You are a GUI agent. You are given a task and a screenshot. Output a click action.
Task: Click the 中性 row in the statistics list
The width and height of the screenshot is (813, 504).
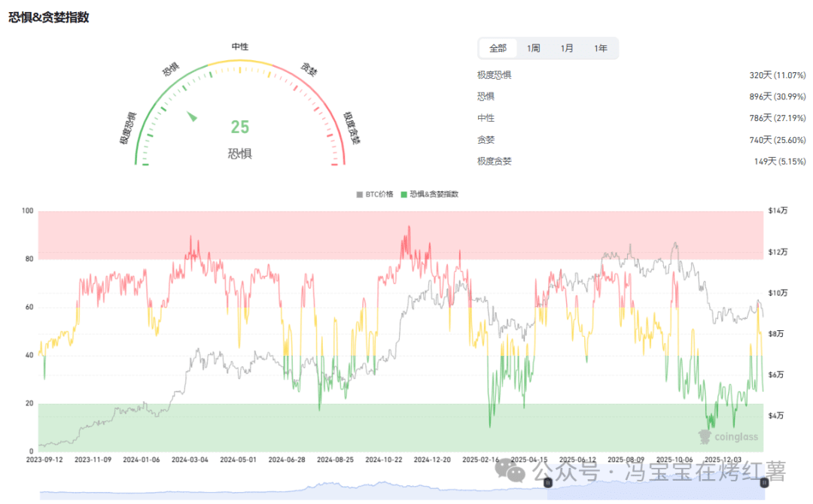click(641, 118)
